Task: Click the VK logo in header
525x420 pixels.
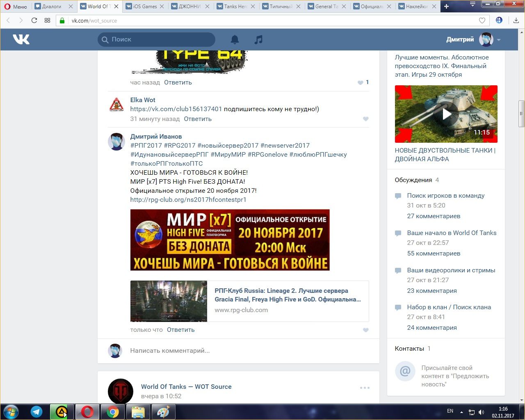Action: [21, 39]
